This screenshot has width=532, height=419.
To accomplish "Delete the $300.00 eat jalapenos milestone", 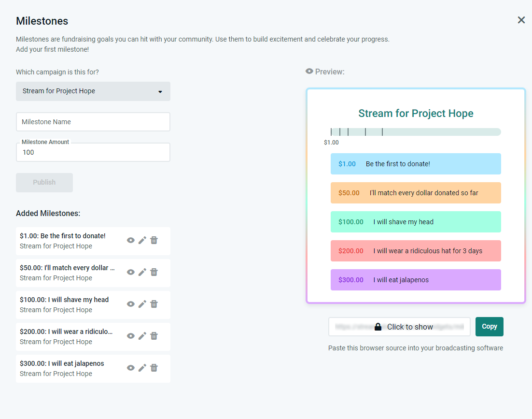I will 154,368.
